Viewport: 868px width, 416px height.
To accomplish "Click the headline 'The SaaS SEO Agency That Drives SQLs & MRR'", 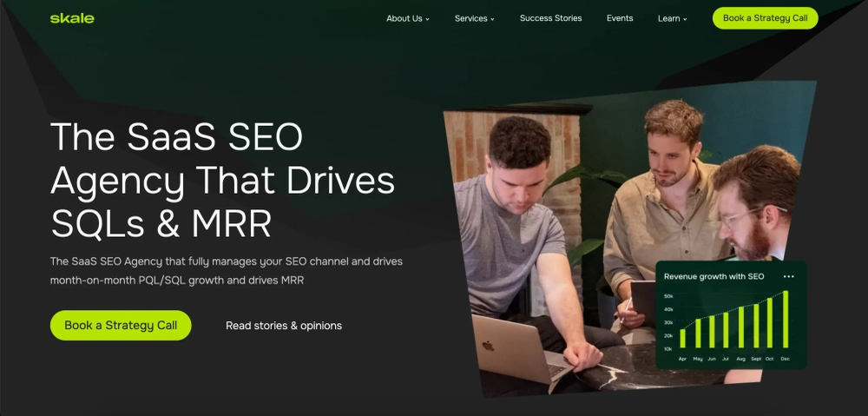I will (x=222, y=180).
